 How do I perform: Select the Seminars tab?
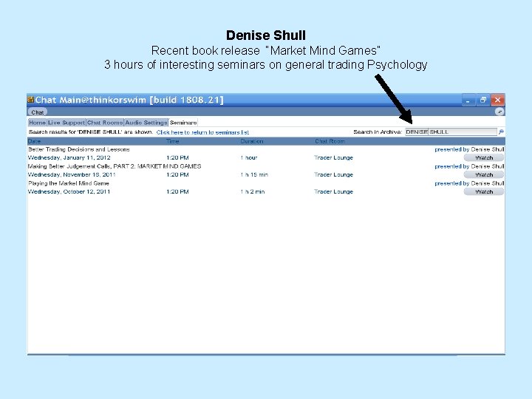click(x=183, y=123)
